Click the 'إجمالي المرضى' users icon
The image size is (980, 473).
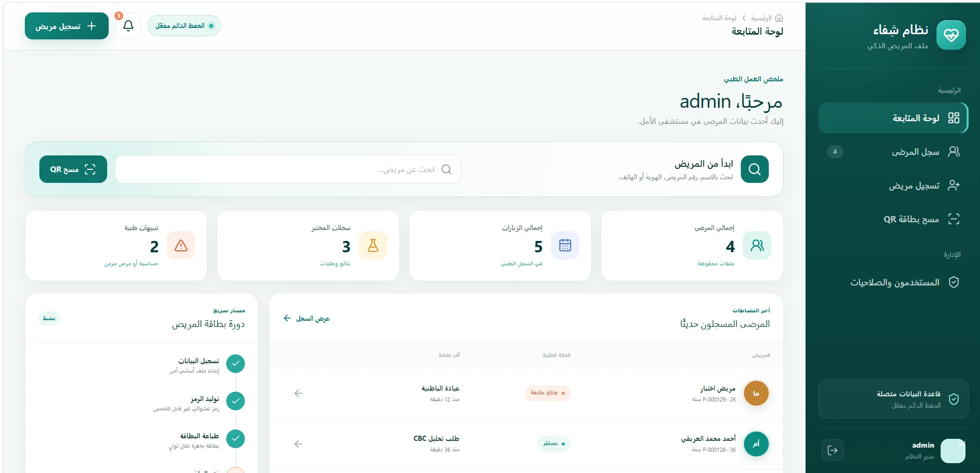757,246
